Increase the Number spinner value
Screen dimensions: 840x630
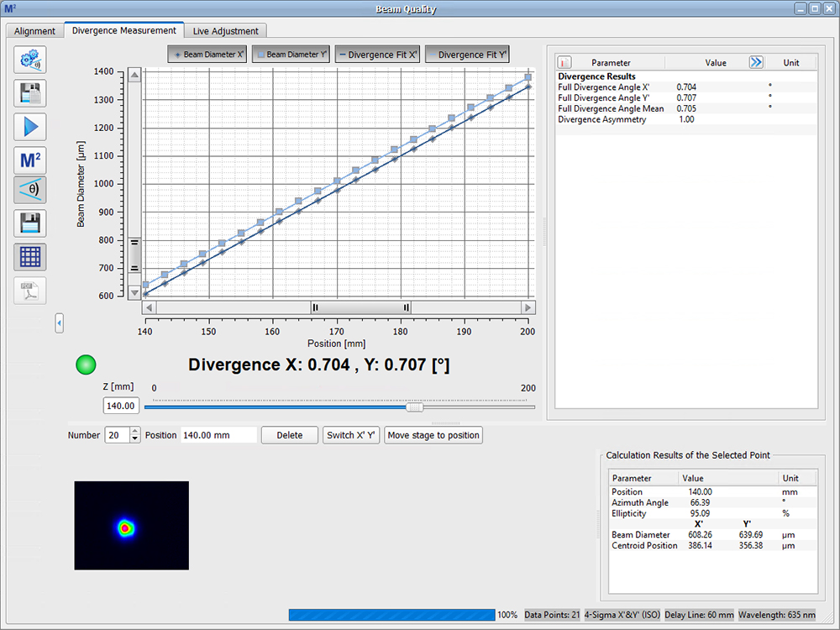coord(135,431)
